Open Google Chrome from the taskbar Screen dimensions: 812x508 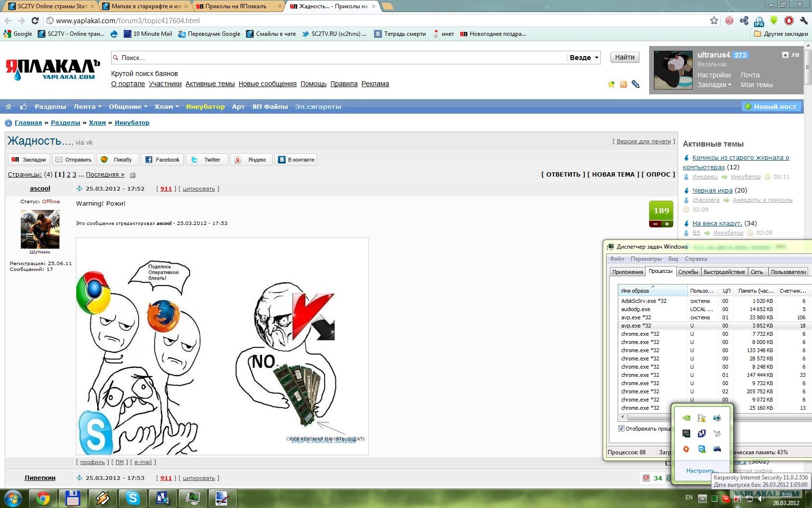[x=43, y=498]
